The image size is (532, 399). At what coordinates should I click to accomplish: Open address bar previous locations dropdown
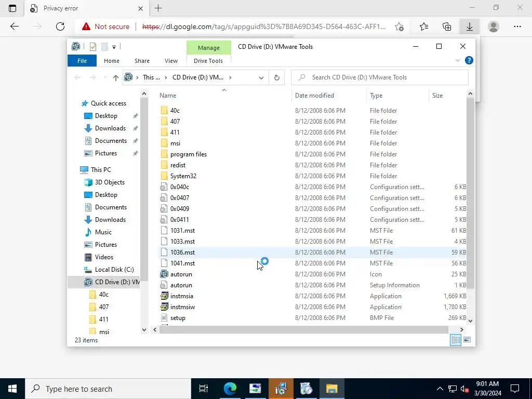click(261, 78)
